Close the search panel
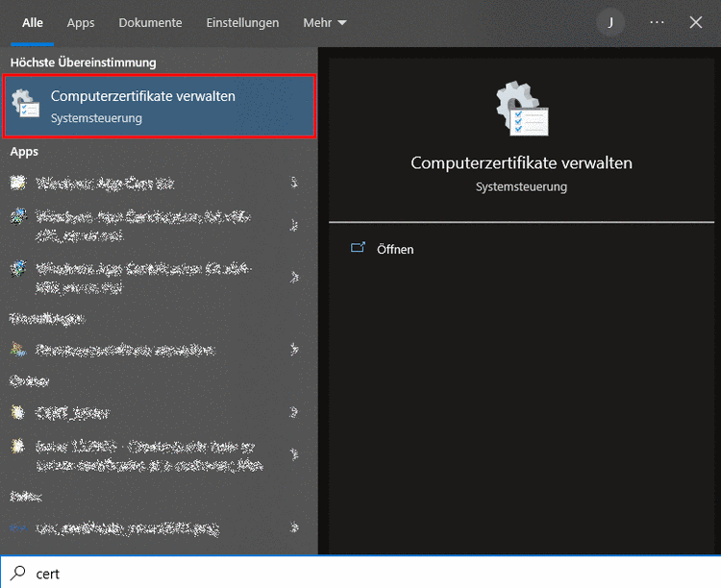Viewport: 721px width, 588px height. (696, 22)
